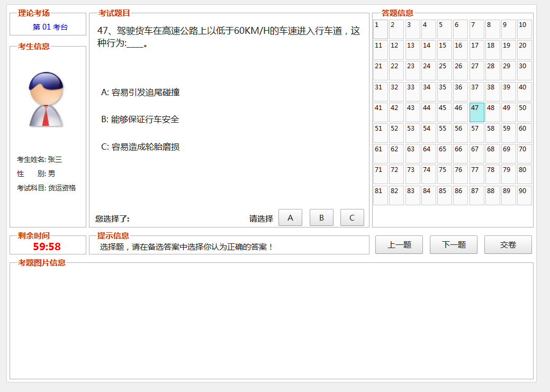Viewport: 550px width, 392px height.
Task: Select question 25 from the answer grid
Action: [444, 70]
